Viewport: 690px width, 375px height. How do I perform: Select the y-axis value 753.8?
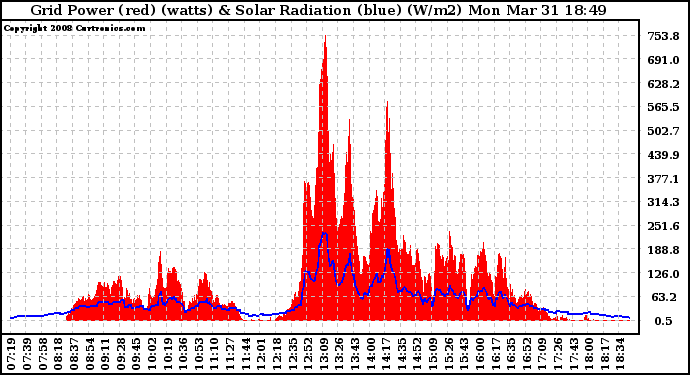pyautogui.click(x=663, y=36)
